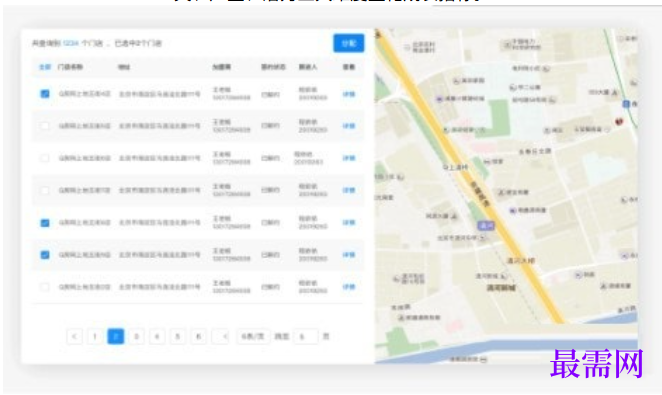The width and height of the screenshot is (662, 395).
Task: Click the blue transit icon at the map's right edge
Action: (x=627, y=103)
